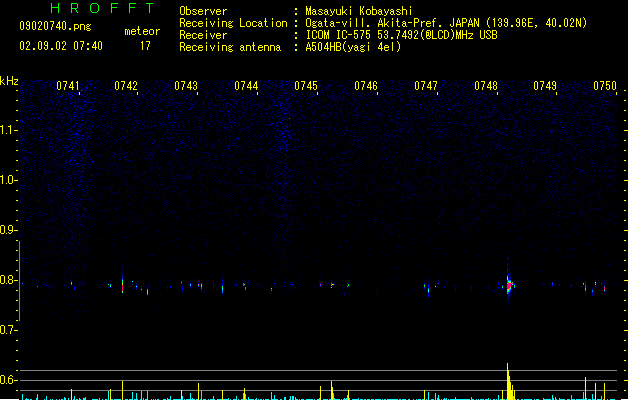629x400 pixels.
Task: Click the bright meteor echo after 0748
Action: pos(509,284)
